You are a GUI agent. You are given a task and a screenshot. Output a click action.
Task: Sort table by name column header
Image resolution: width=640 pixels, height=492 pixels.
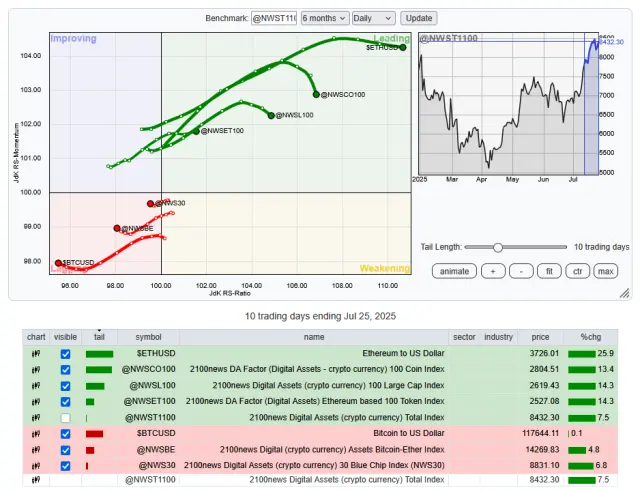(x=314, y=337)
